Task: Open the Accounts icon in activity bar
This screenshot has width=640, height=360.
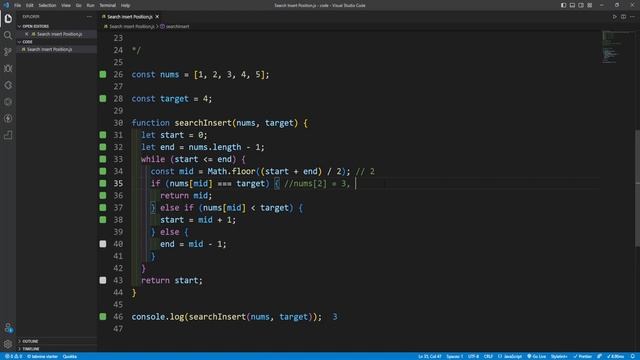Action: pyautogui.click(x=8, y=327)
